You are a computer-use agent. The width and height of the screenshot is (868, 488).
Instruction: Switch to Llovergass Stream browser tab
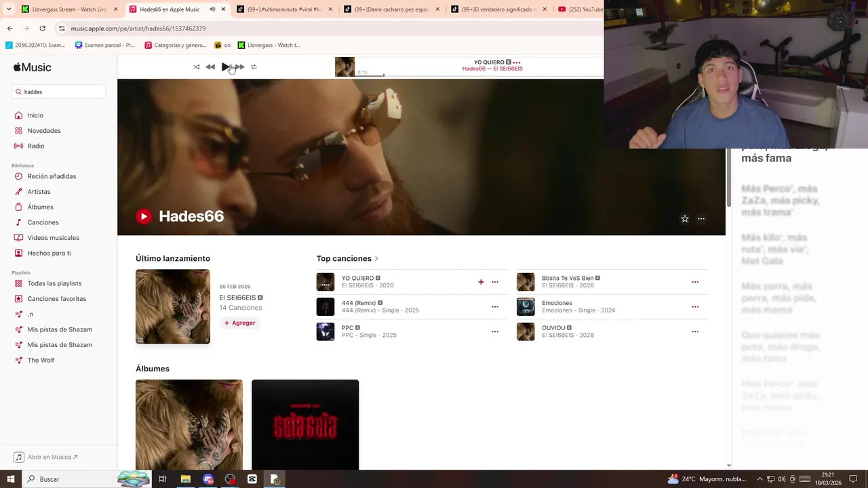[x=69, y=9]
